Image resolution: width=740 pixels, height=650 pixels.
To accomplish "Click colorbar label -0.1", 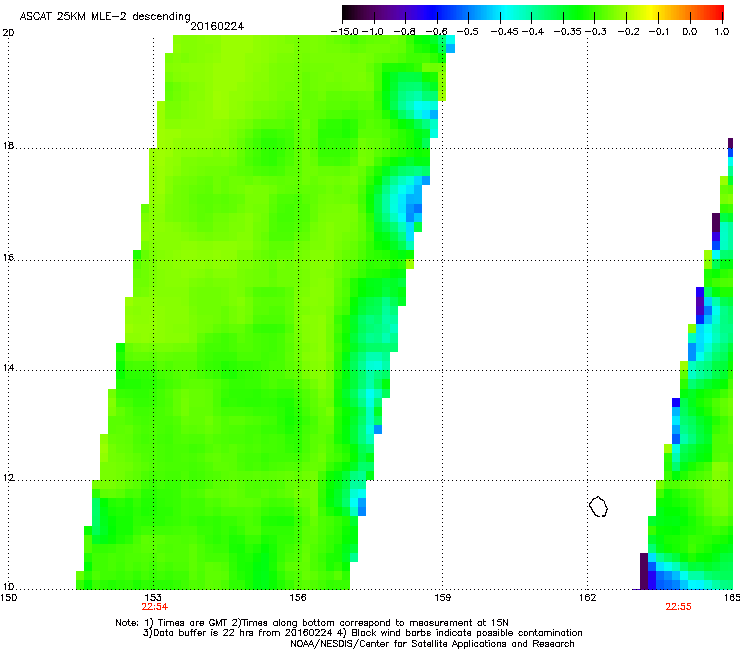I will click(659, 32).
